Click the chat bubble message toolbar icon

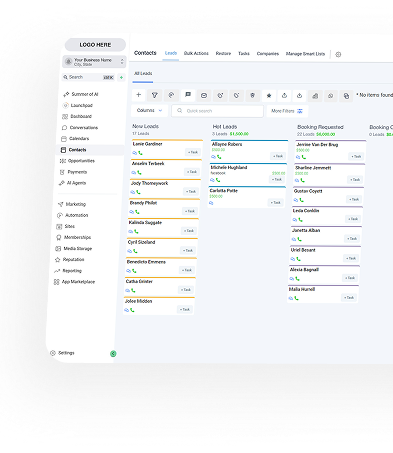pyautogui.click(x=188, y=95)
